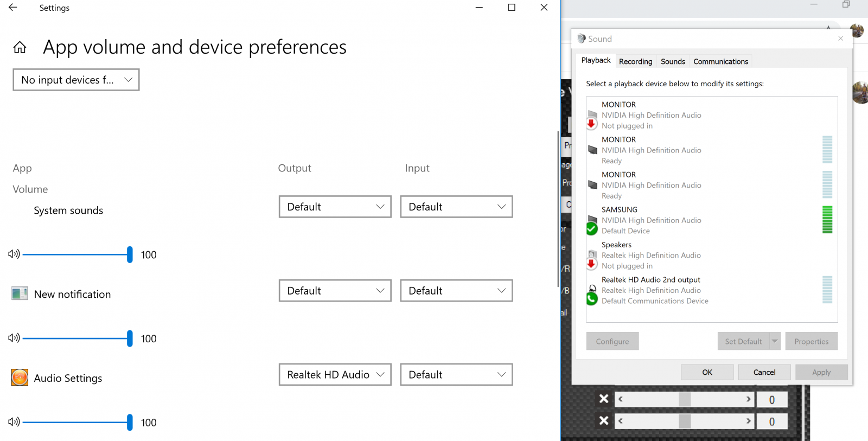This screenshot has width=868, height=441.
Task: Go back using the Settings back arrow
Action: click(13, 8)
